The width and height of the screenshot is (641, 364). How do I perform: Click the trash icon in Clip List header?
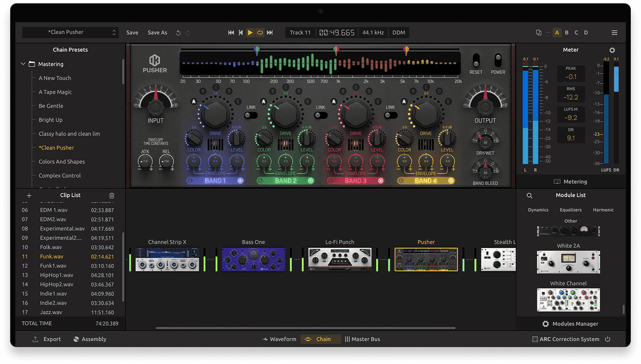point(112,195)
